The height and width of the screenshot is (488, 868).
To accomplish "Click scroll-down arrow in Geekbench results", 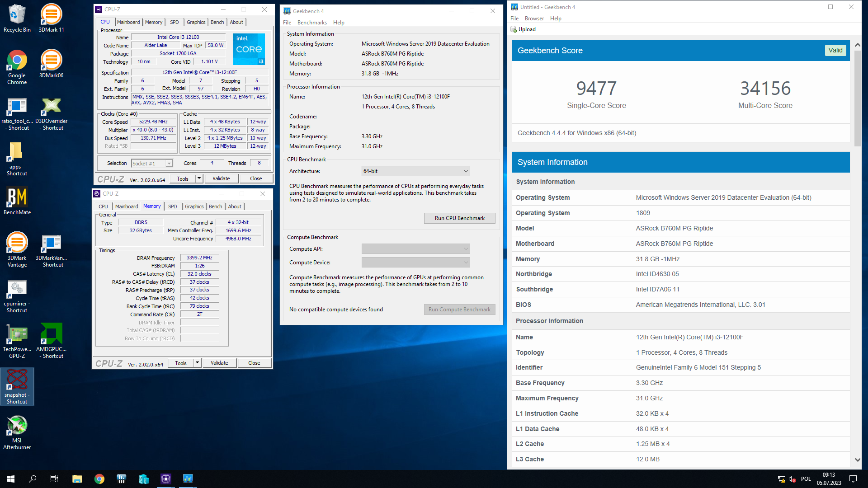I will click(x=858, y=460).
